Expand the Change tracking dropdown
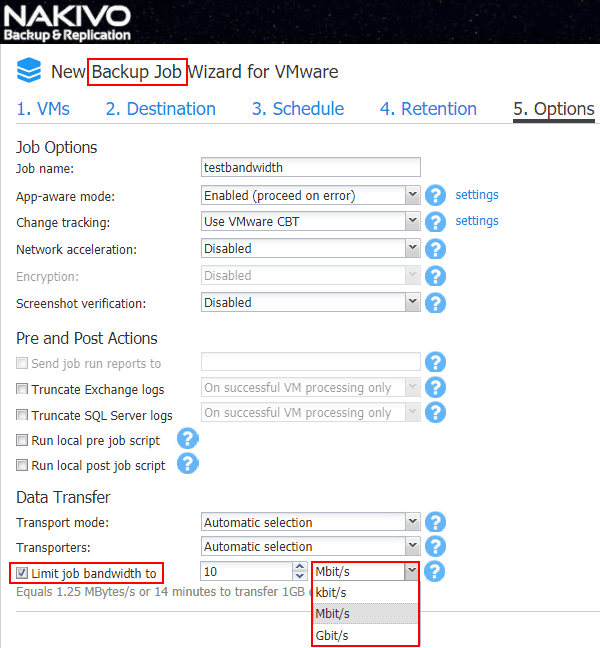Image resolution: width=600 pixels, height=648 pixels. coord(412,222)
